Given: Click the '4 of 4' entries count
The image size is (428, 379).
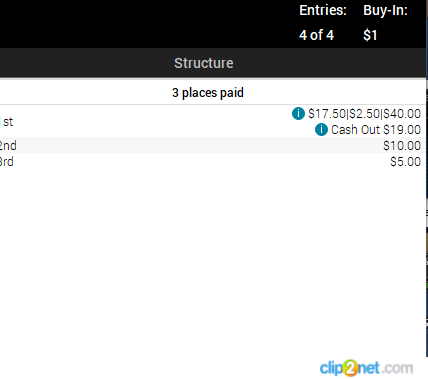Looking at the screenshot, I should 316,35.
